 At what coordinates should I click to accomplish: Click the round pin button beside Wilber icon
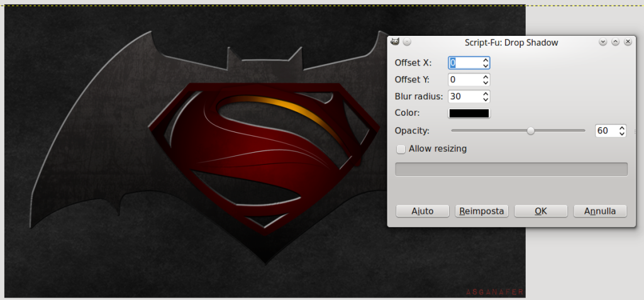[x=407, y=42]
